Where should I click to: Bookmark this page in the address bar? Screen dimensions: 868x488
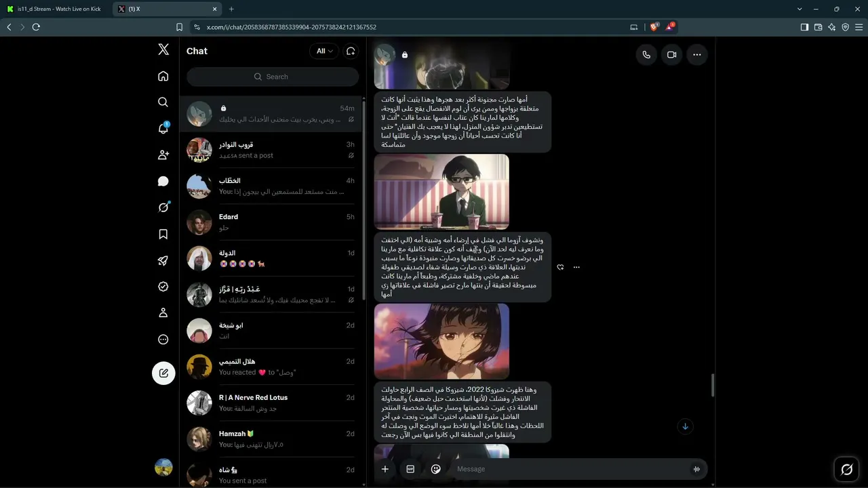[x=179, y=27]
